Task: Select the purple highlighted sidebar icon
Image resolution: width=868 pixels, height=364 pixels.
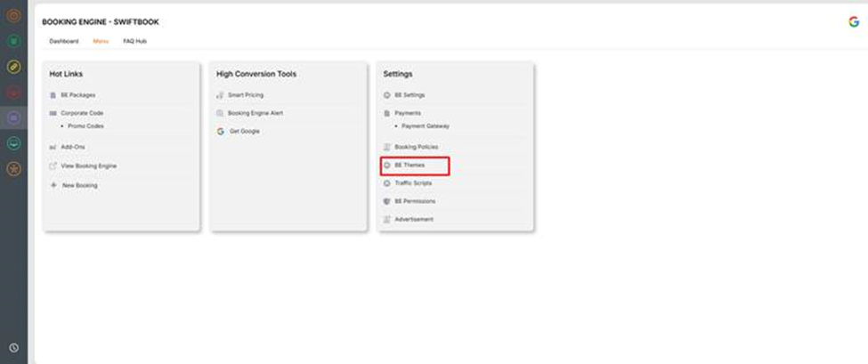Action: point(13,117)
